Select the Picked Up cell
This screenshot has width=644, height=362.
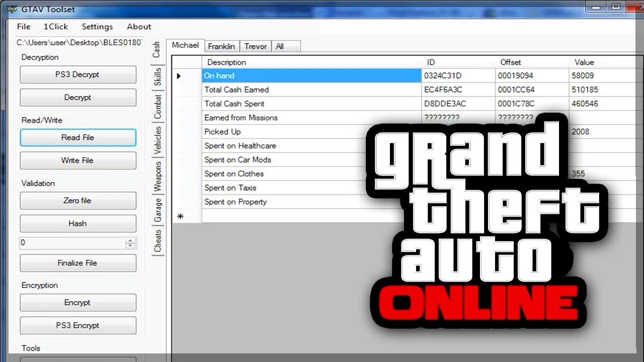(284, 132)
